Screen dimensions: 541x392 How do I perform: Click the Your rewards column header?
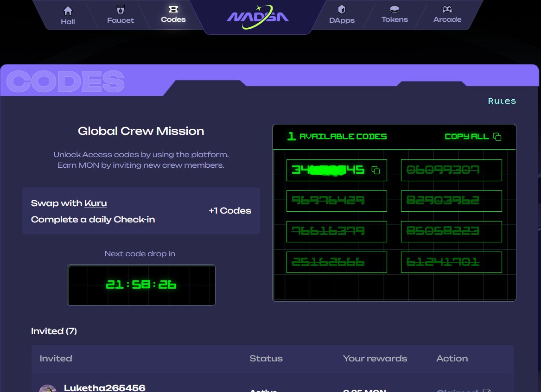pyautogui.click(x=375, y=358)
